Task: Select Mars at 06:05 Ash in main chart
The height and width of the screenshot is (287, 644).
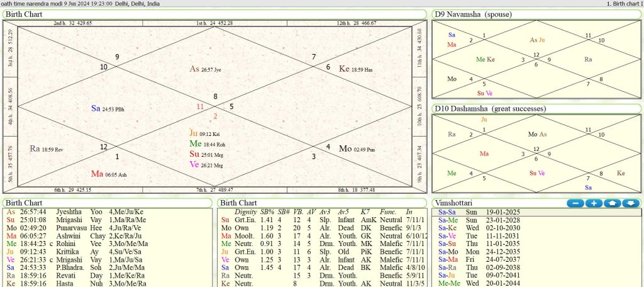Action: coord(109,174)
